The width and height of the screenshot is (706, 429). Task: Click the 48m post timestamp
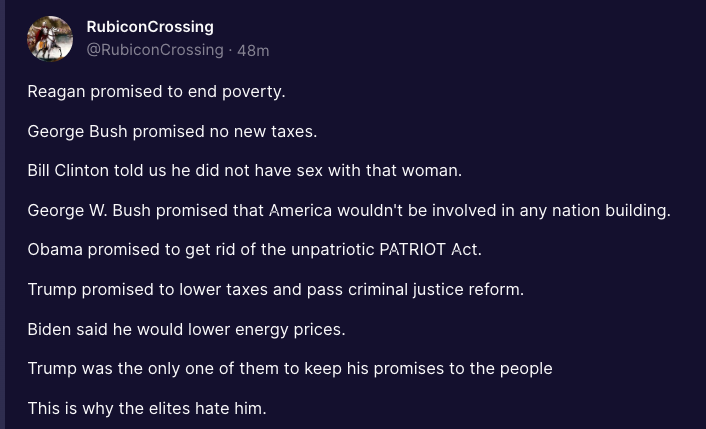[x=253, y=50]
